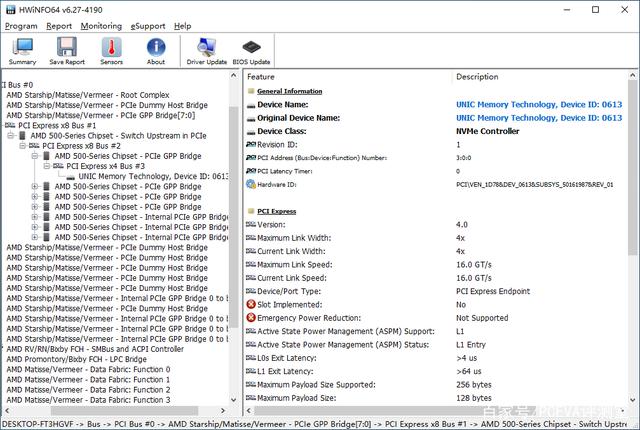Click the folder icon beside PCI Express heading
640x430 pixels.
pos(251,211)
